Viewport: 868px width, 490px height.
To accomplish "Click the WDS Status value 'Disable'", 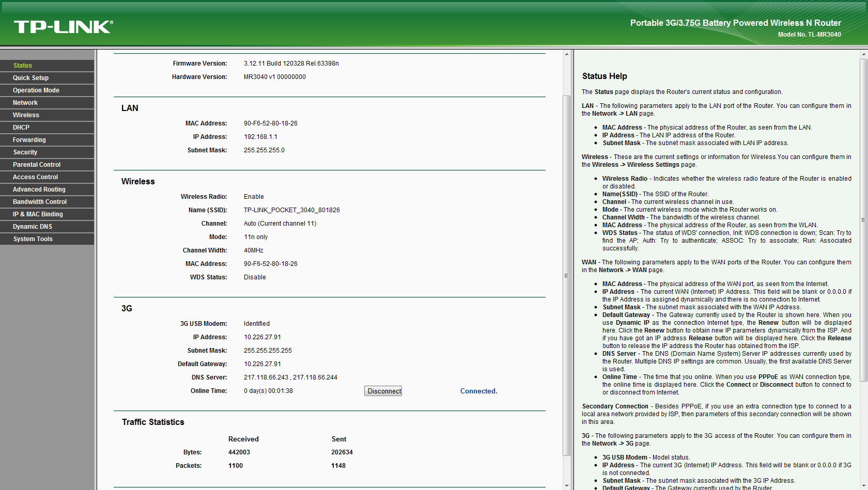I will pos(255,277).
